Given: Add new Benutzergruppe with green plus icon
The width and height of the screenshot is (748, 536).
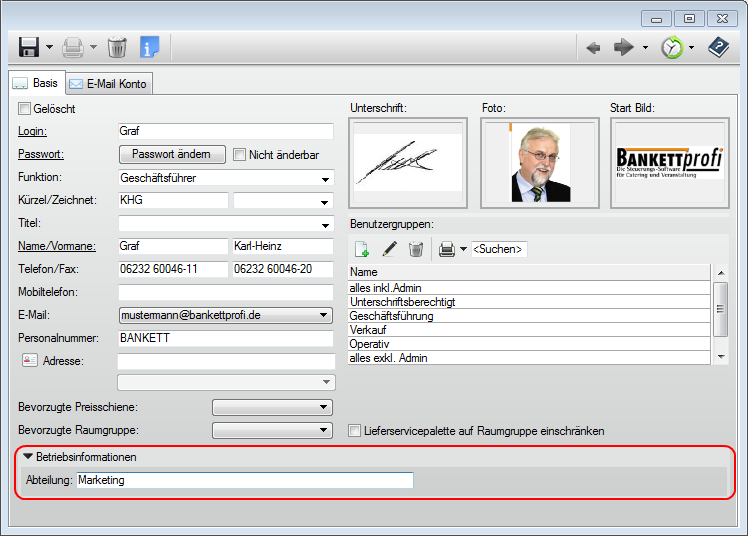Looking at the screenshot, I should coord(362,249).
